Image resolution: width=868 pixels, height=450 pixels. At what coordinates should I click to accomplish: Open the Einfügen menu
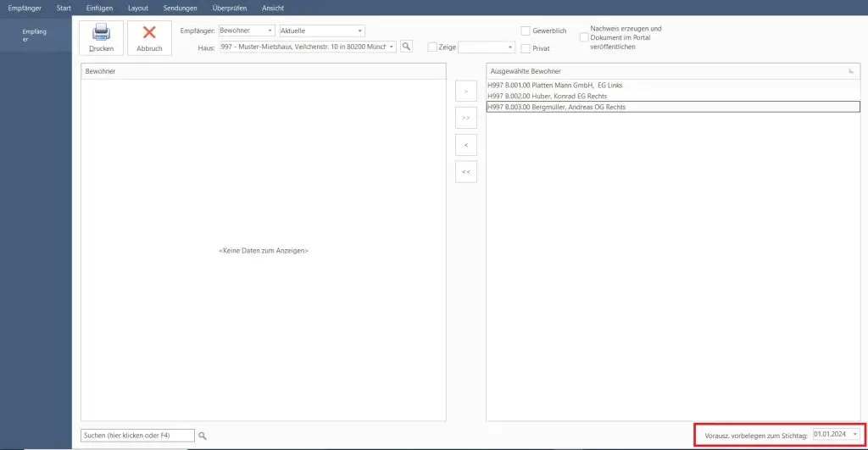coord(100,8)
